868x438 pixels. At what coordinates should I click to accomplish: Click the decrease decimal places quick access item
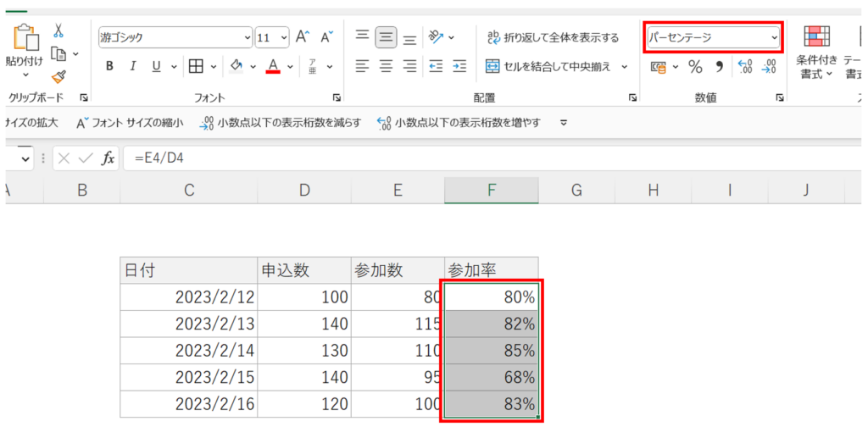280,123
